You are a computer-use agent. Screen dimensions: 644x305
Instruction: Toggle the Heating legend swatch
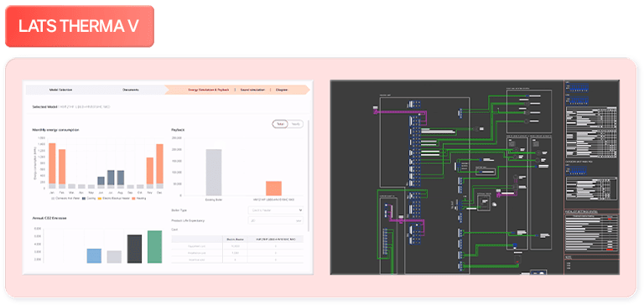click(132, 199)
